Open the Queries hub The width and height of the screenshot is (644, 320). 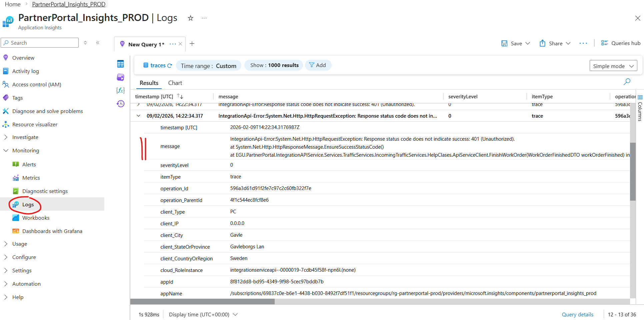[621, 43]
